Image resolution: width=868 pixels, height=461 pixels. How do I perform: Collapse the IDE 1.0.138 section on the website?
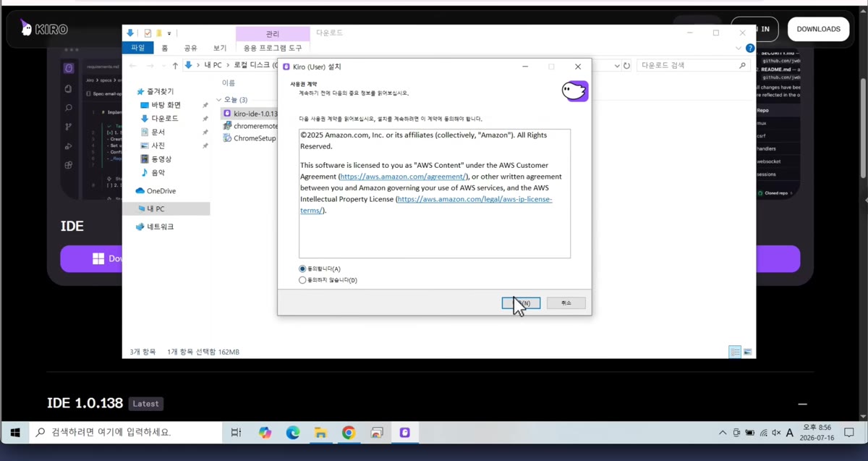pyautogui.click(x=801, y=404)
